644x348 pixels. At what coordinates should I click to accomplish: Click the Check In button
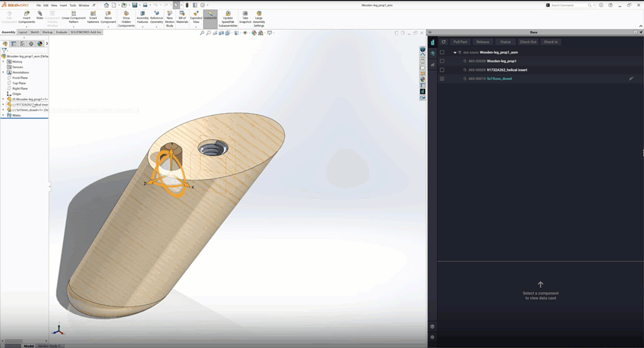pyautogui.click(x=550, y=42)
